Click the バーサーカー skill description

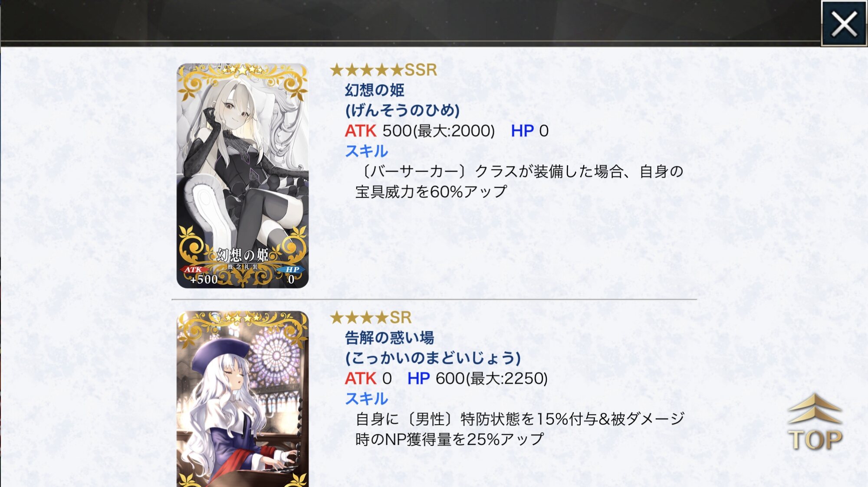pos(519,182)
